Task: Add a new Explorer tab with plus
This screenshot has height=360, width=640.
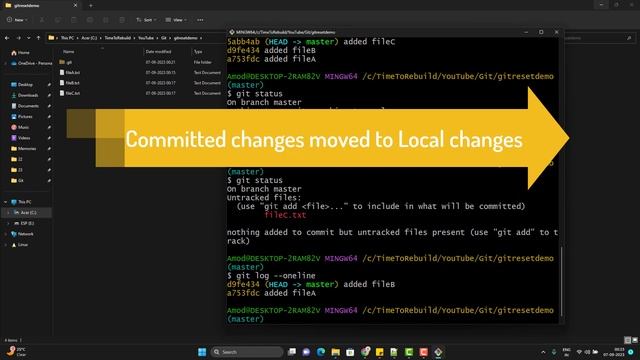Action: [91, 5]
